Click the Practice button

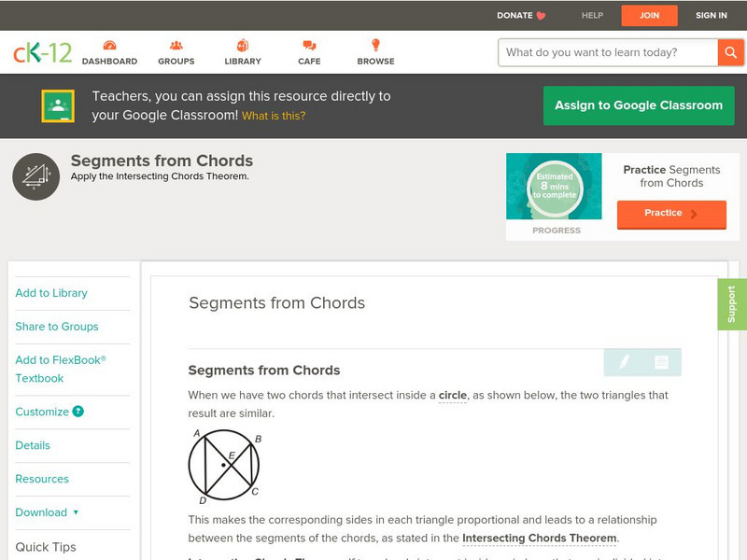coord(671,214)
